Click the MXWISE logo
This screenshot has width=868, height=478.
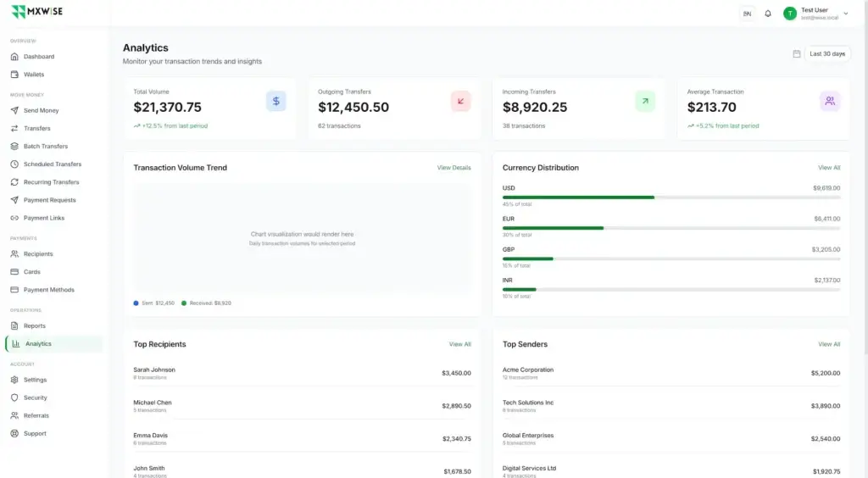point(36,11)
